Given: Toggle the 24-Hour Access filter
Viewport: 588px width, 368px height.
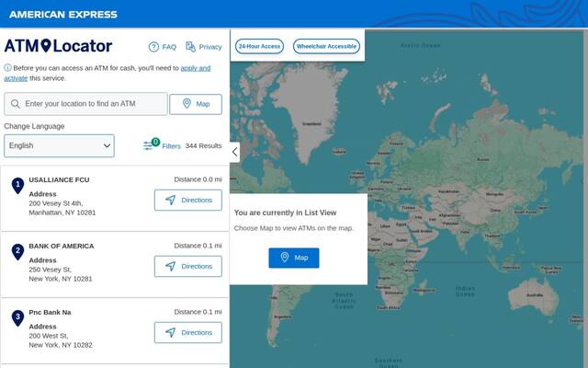Looking at the screenshot, I should click(x=259, y=46).
